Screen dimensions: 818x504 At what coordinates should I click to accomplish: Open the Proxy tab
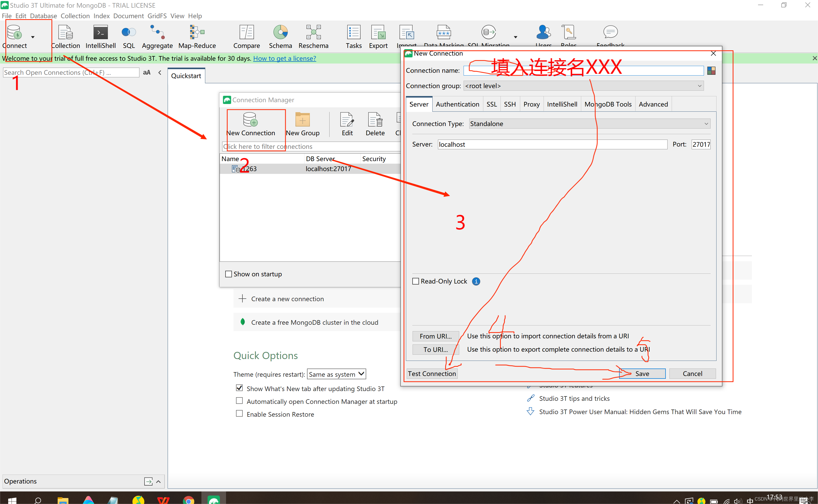coord(531,104)
